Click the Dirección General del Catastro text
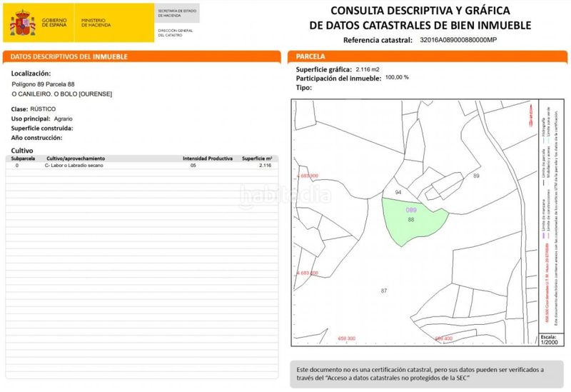571x392 pixels. [176, 33]
